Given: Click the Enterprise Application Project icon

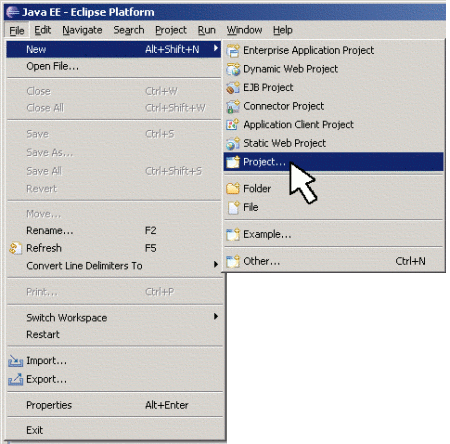Looking at the screenshot, I should click(x=233, y=51).
